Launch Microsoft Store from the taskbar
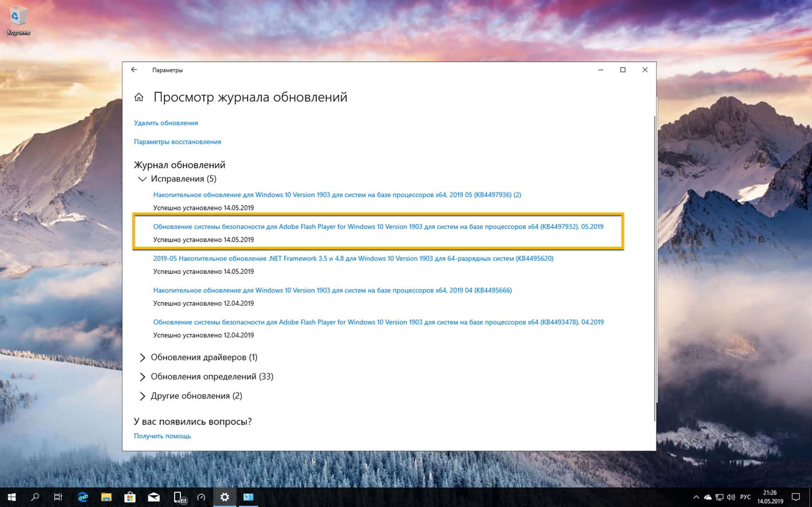 point(130,497)
